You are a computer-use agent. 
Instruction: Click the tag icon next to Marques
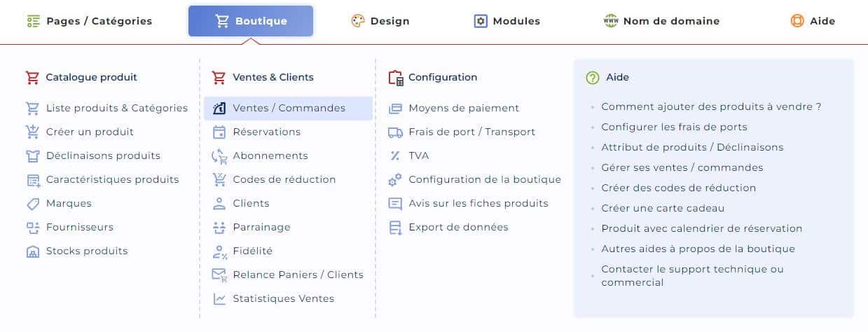point(32,203)
